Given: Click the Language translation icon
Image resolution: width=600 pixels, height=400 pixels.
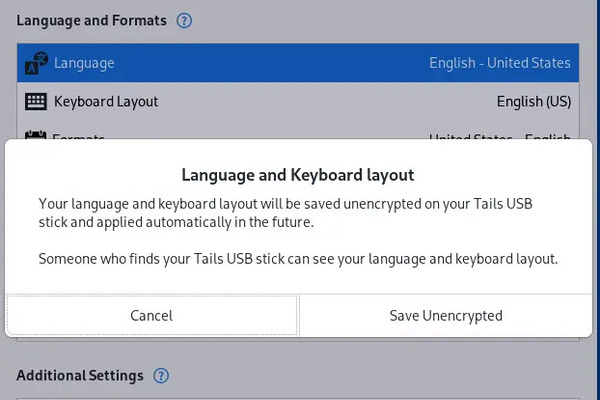Looking at the screenshot, I should [36, 63].
